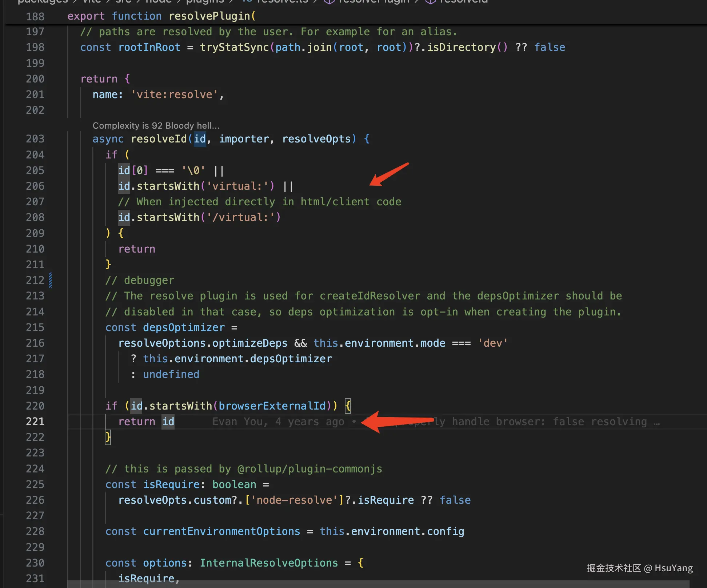This screenshot has height=588, width=707.
Task: Click the tryStatSync call on line 198
Action: click(x=234, y=47)
